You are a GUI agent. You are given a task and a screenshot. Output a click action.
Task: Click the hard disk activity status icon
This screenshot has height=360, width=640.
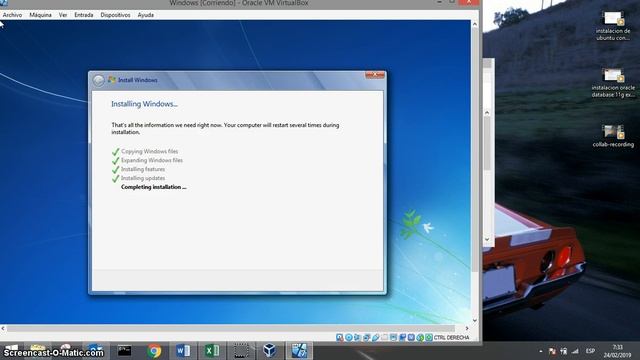click(340, 337)
